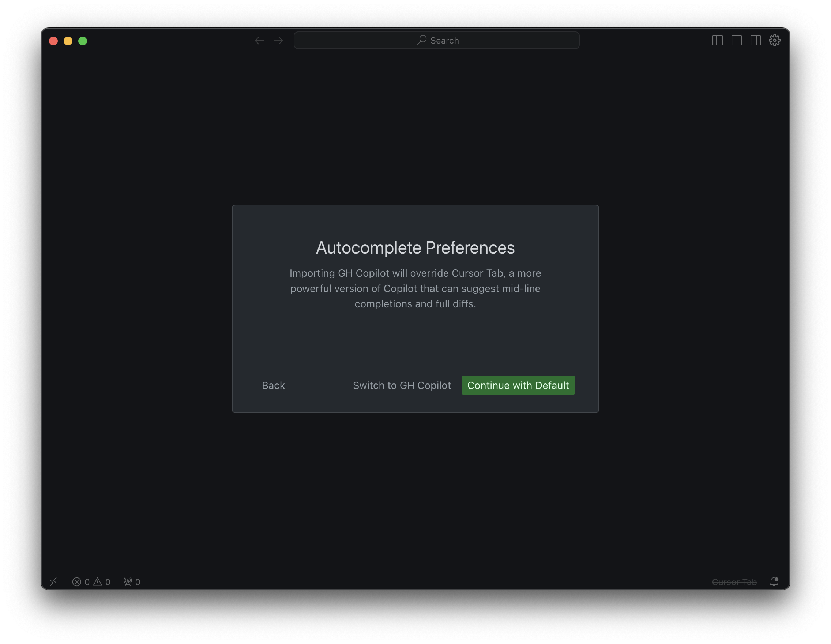Image resolution: width=831 pixels, height=644 pixels.
Task: Toggle the bottom panel layout icon
Action: [x=736, y=40]
